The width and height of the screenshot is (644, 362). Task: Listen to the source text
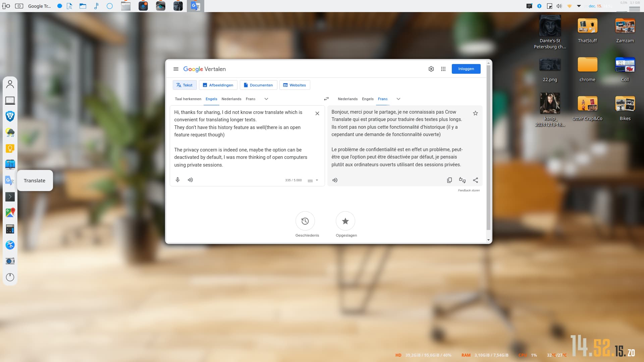(x=190, y=180)
